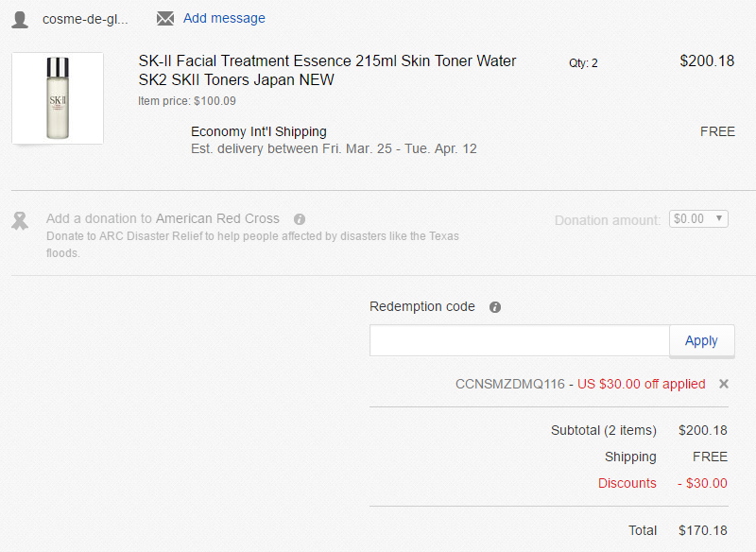
Task: Click the Add message link
Action: pyautogui.click(x=224, y=18)
